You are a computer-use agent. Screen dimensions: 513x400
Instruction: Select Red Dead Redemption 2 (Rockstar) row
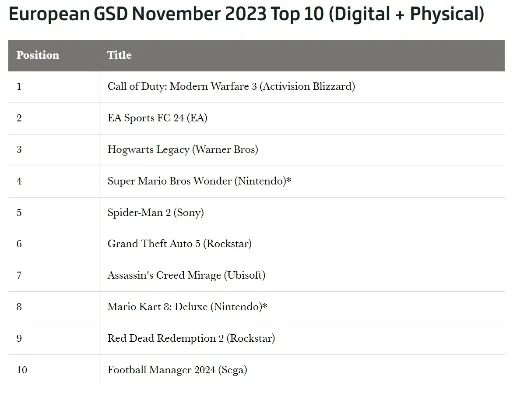(x=256, y=338)
